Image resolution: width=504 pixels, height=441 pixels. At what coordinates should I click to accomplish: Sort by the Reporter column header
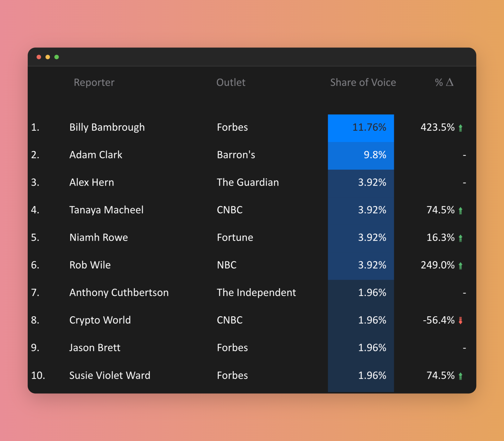click(94, 82)
